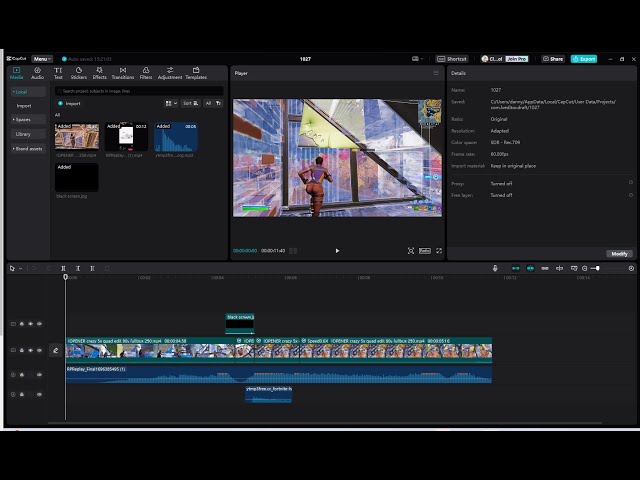
Task: Toggle main track magnet
Action: [516, 268]
